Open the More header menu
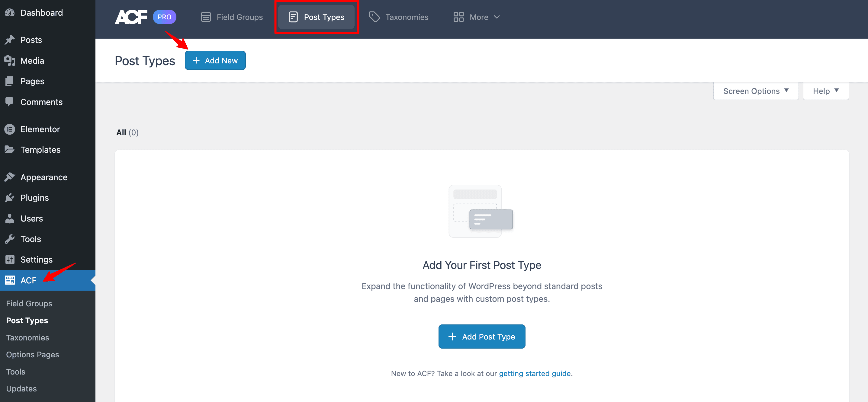Image resolution: width=868 pixels, height=402 pixels. [477, 17]
